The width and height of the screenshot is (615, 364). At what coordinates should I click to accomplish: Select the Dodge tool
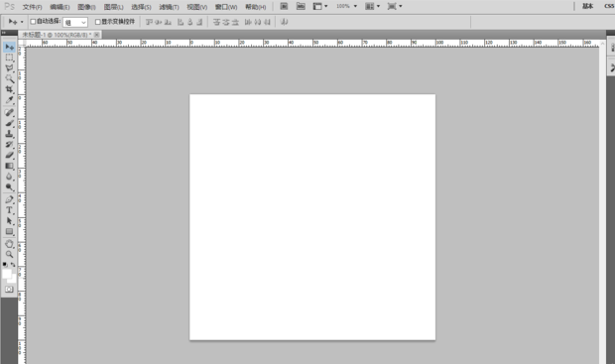pyautogui.click(x=9, y=187)
